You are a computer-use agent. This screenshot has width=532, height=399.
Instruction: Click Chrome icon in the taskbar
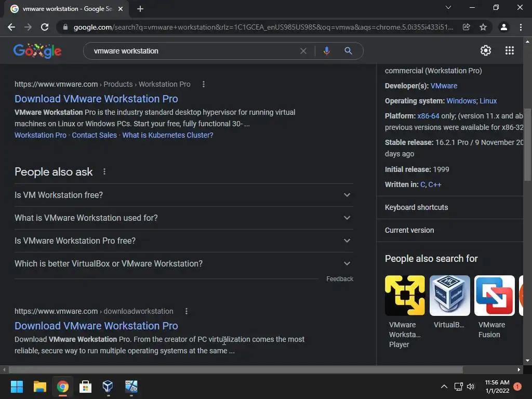coord(62,387)
